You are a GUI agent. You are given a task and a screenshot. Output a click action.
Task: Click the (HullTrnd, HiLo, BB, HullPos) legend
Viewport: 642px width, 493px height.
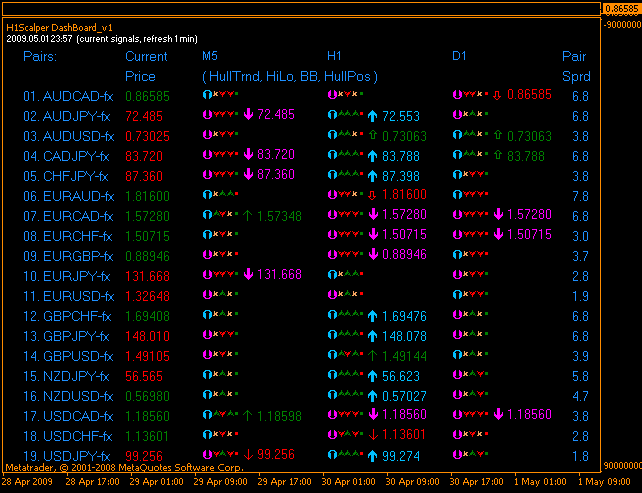point(290,77)
